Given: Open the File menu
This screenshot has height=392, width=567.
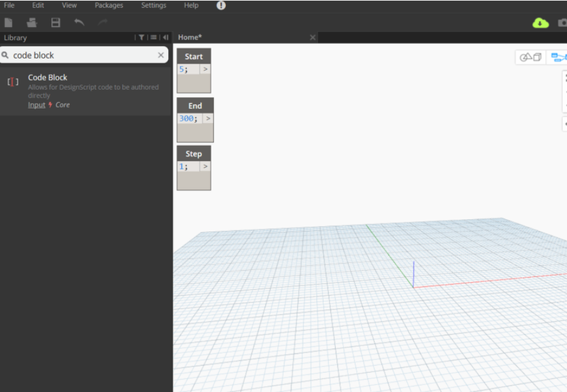Looking at the screenshot, I should [9, 6].
